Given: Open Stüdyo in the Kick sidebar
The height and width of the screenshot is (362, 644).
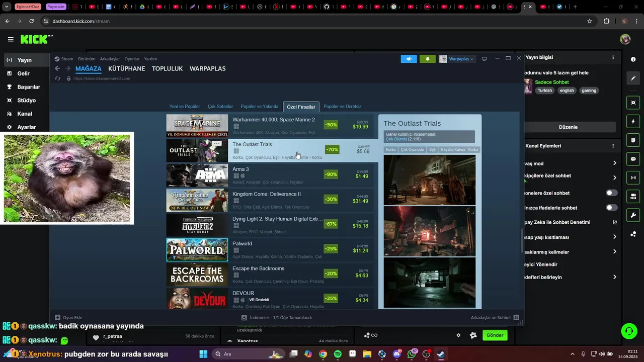Looking at the screenshot, I should [26, 101].
